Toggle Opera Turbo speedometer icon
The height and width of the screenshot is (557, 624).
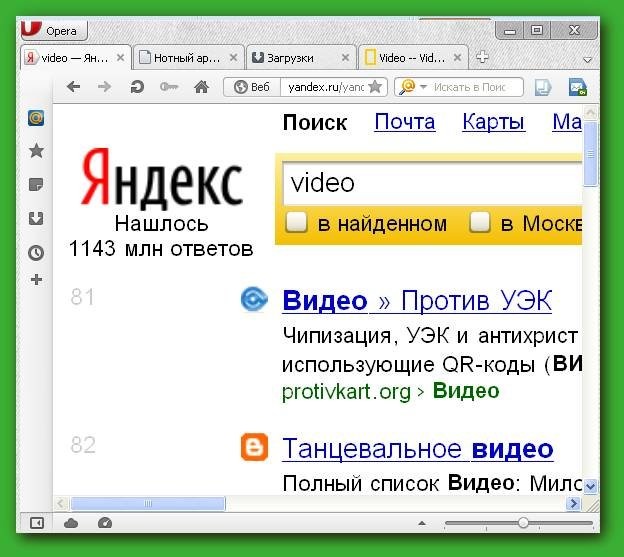pyautogui.click(x=105, y=523)
